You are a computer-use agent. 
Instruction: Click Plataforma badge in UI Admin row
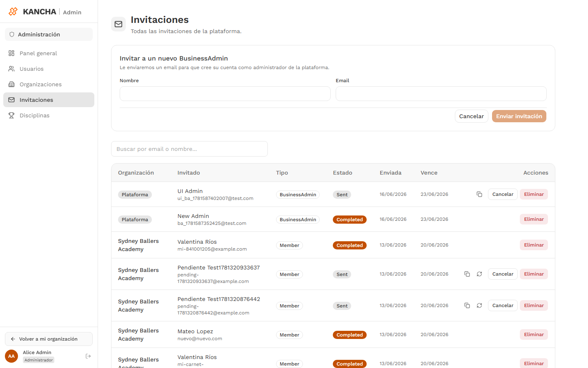point(135,195)
